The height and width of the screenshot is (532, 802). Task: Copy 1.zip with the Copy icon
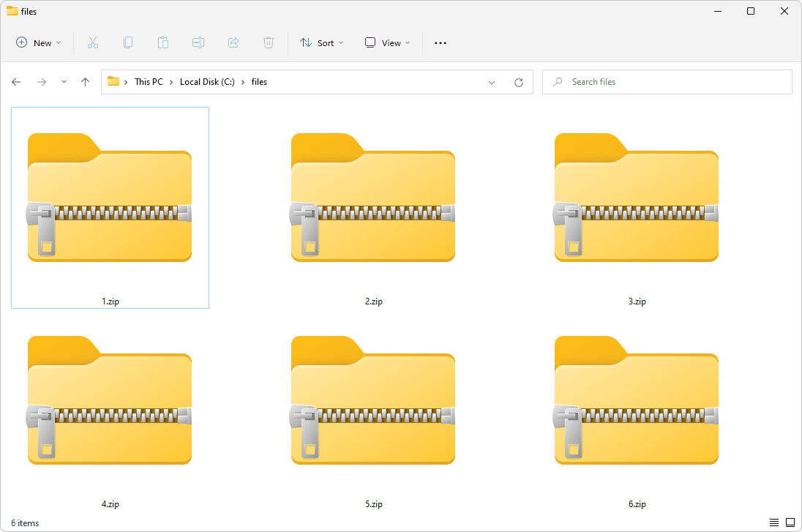coord(128,42)
